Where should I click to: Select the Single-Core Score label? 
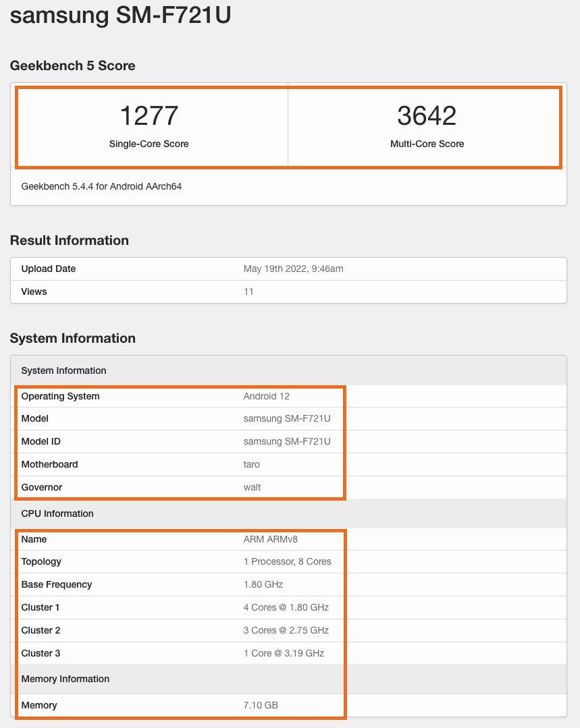click(x=149, y=144)
